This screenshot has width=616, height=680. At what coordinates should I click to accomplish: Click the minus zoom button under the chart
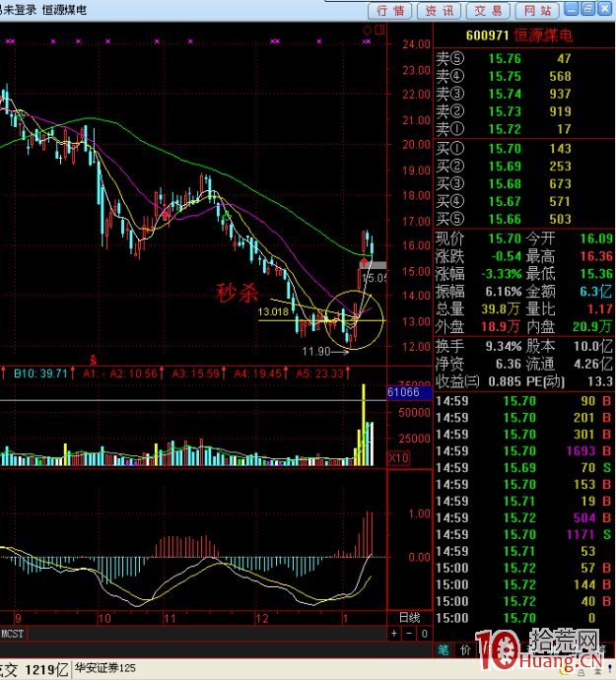(409, 634)
